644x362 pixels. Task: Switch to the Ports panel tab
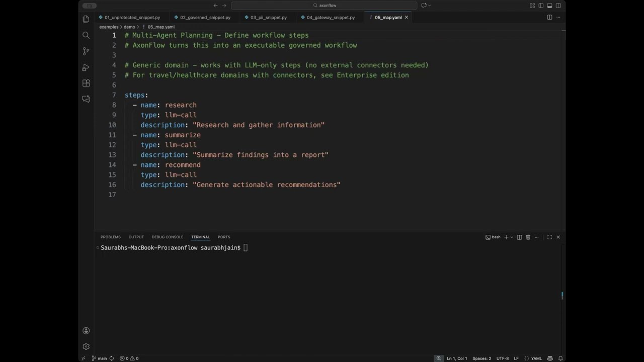click(224, 237)
